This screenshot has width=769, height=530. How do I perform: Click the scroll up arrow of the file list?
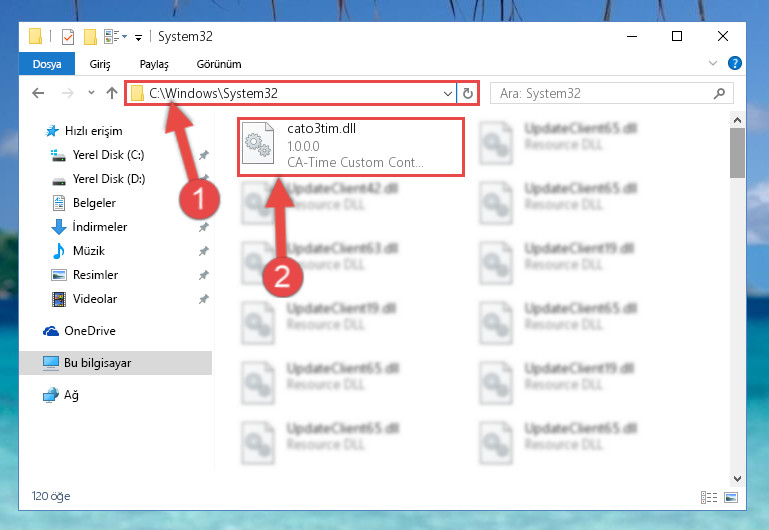[737, 120]
